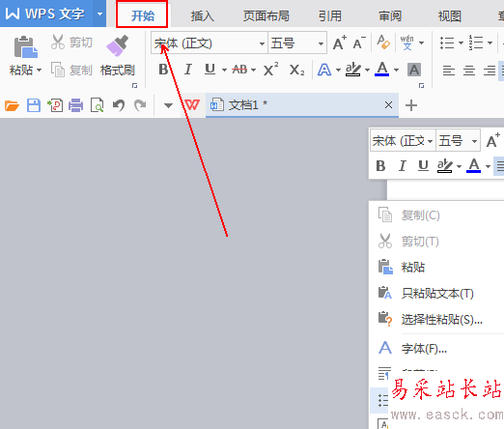Expand underline style dropdown arrow in ribbon
This screenshot has width=504, height=429.
(x=224, y=70)
